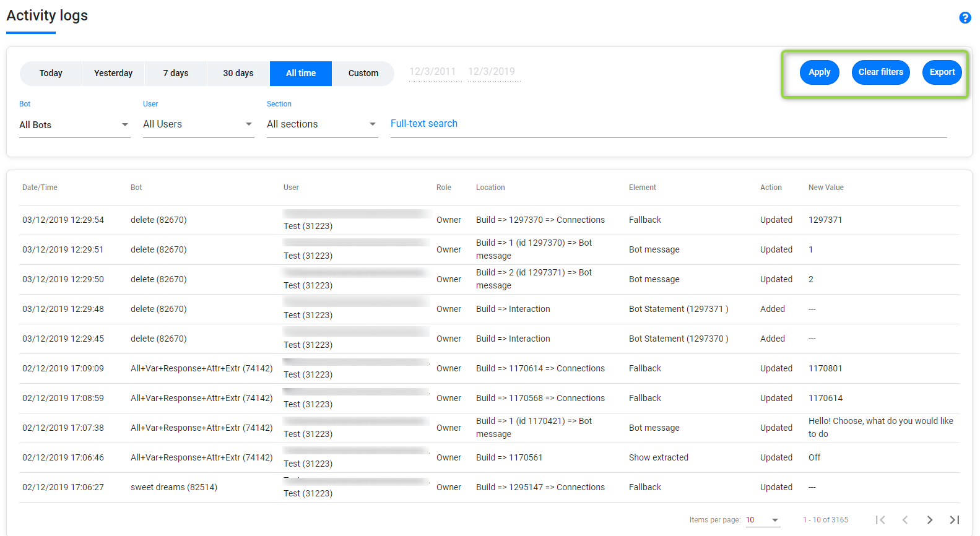Image resolution: width=980 pixels, height=536 pixels.
Task: Open the Items per page dropdown
Action: [x=763, y=520]
